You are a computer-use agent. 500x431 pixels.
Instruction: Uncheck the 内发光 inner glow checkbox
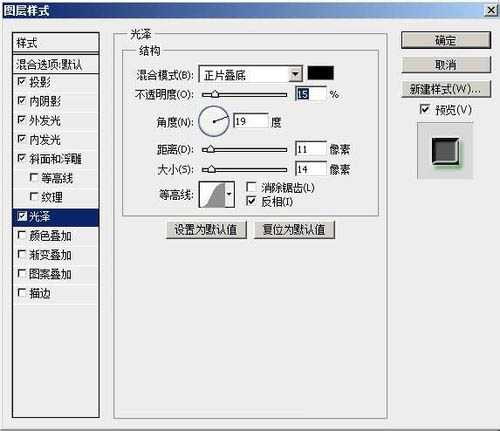tap(22, 139)
